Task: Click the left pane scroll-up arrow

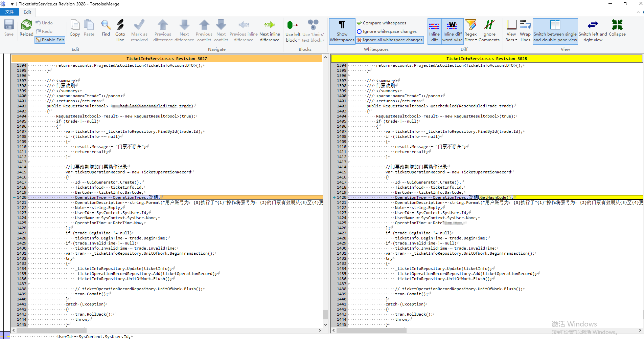Action: tap(325, 57)
